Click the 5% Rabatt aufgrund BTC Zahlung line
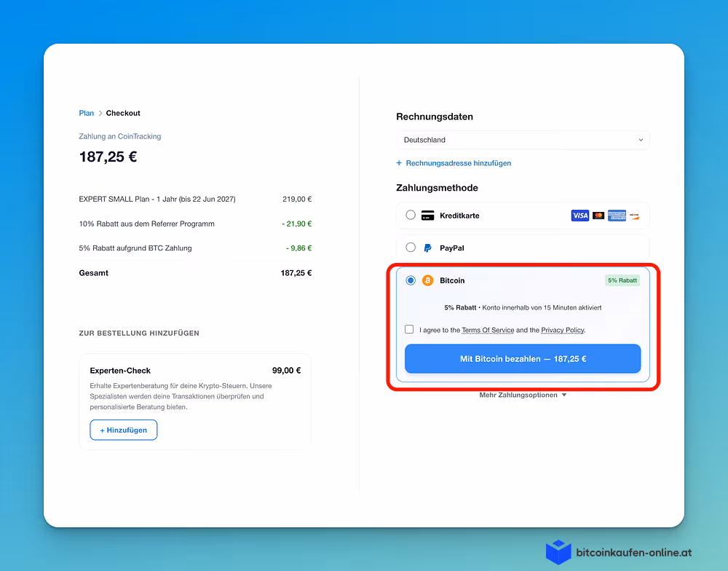 click(x=135, y=248)
